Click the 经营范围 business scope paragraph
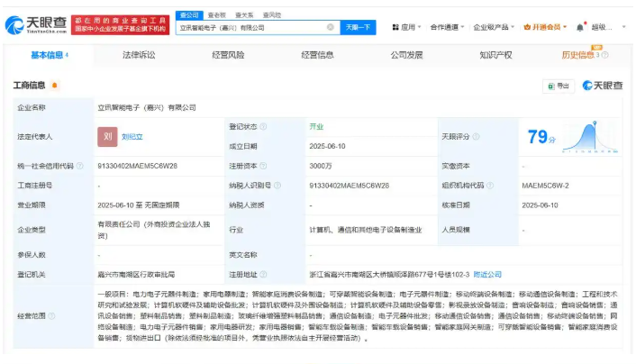 tap(358, 315)
